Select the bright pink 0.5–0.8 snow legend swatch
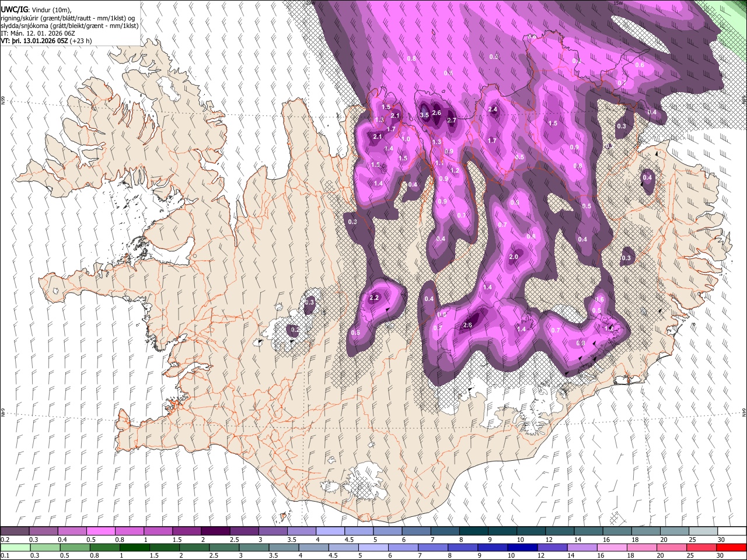This screenshot has height=560, width=747. pos(100,531)
